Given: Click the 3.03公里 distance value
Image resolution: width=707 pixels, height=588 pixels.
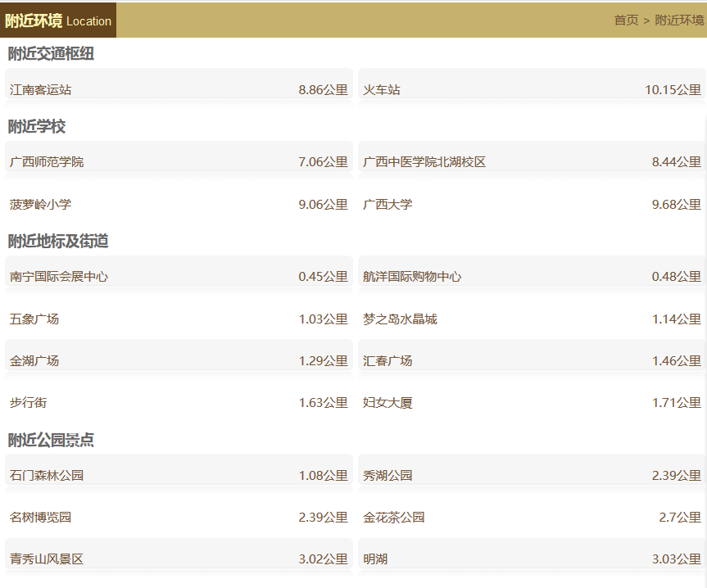Looking at the screenshot, I should (677, 559).
